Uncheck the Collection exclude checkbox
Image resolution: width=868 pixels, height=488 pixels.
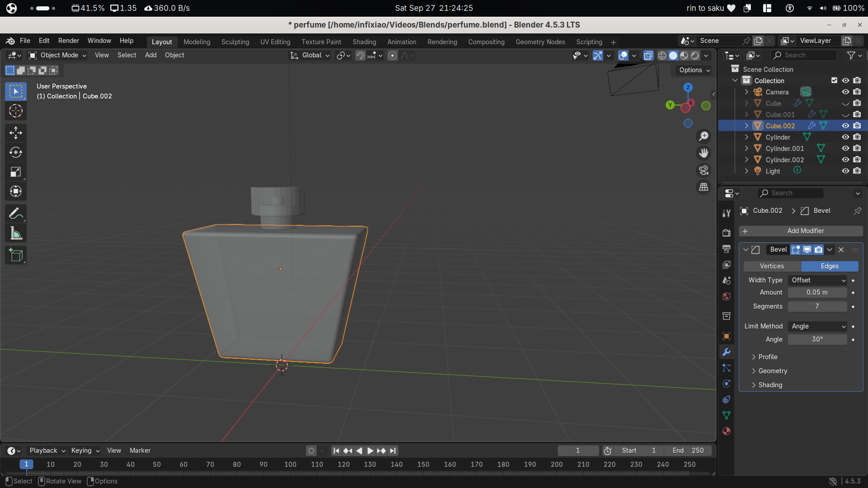click(834, 80)
